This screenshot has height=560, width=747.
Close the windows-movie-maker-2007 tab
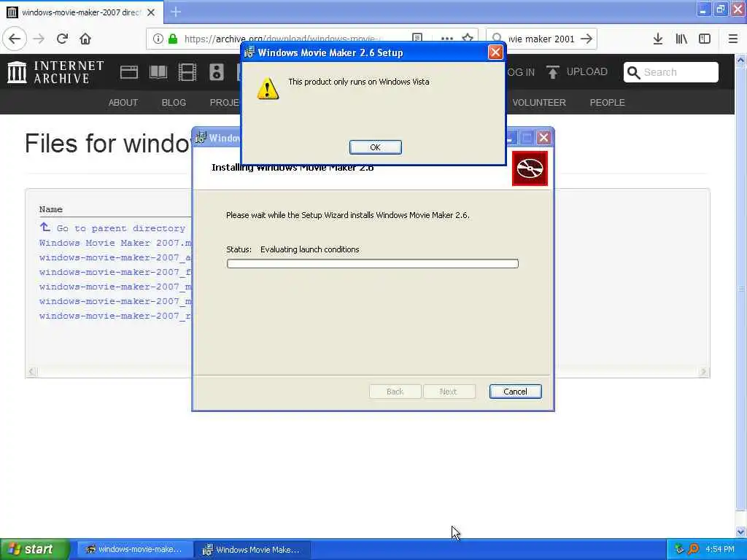point(151,12)
